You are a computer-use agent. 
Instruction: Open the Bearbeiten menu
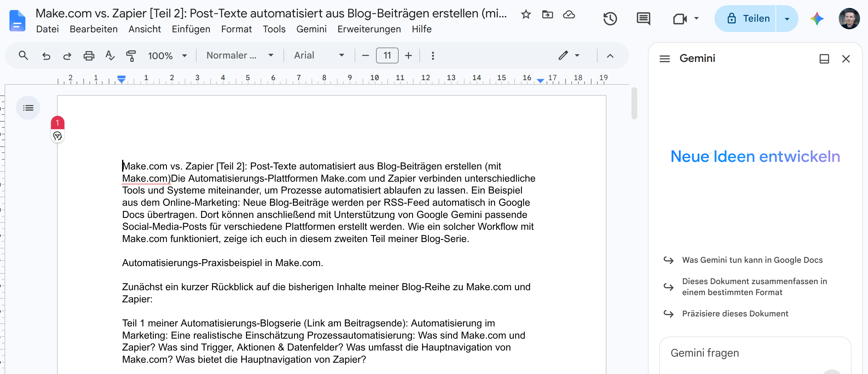(x=93, y=29)
